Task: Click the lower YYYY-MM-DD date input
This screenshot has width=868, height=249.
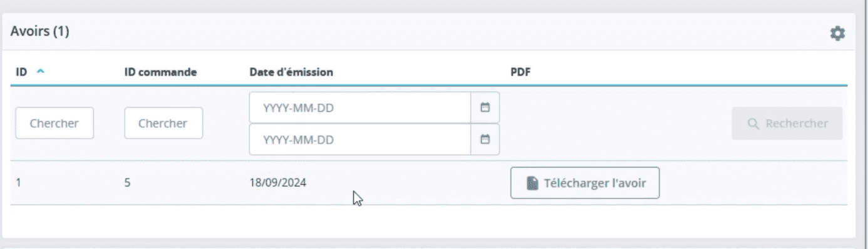Action: 360,140
